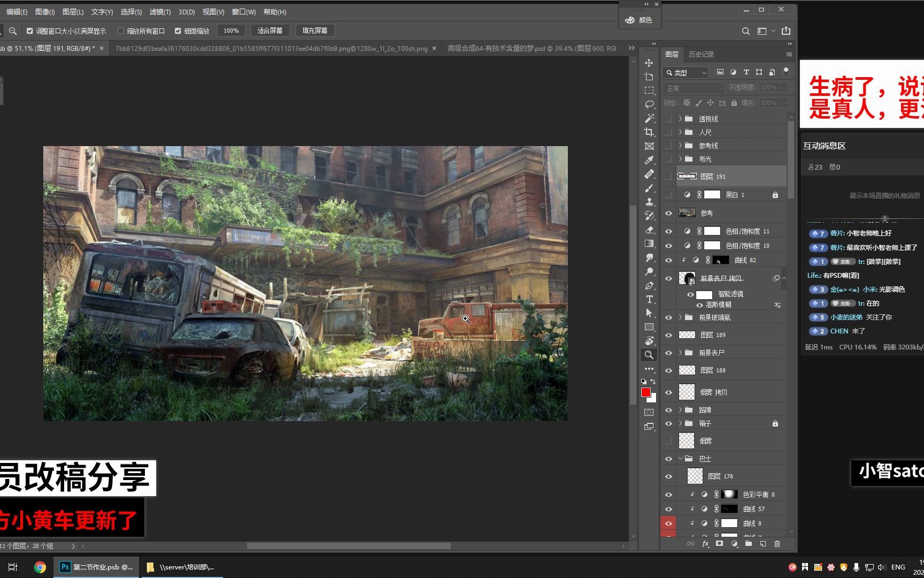
Task: Switch to the 历史记录 tab
Action: pyautogui.click(x=701, y=55)
